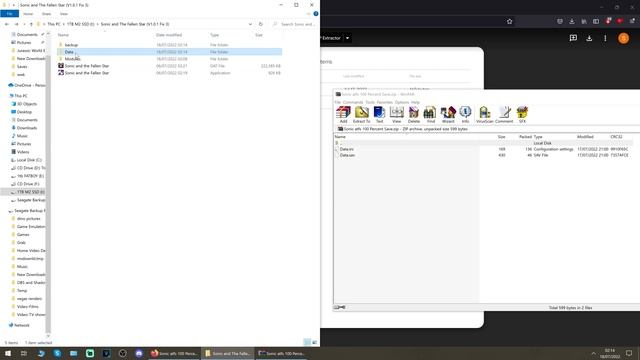Open the Discord icon on the taskbar
Screen dimensions: 640x360
click(x=139, y=353)
